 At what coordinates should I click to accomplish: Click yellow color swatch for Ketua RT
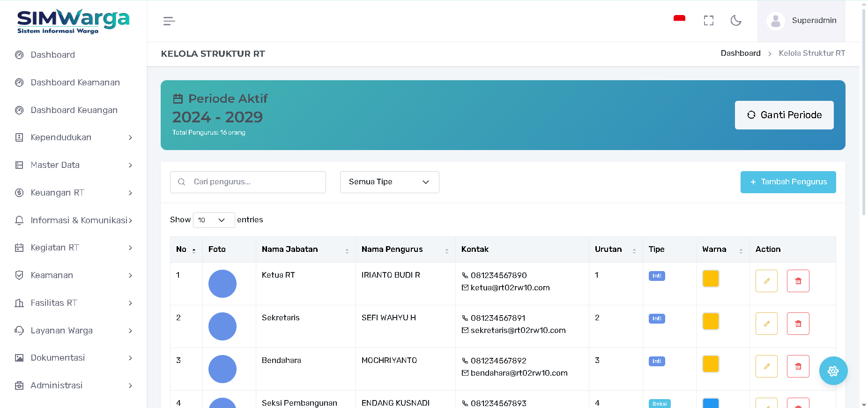pyautogui.click(x=710, y=279)
